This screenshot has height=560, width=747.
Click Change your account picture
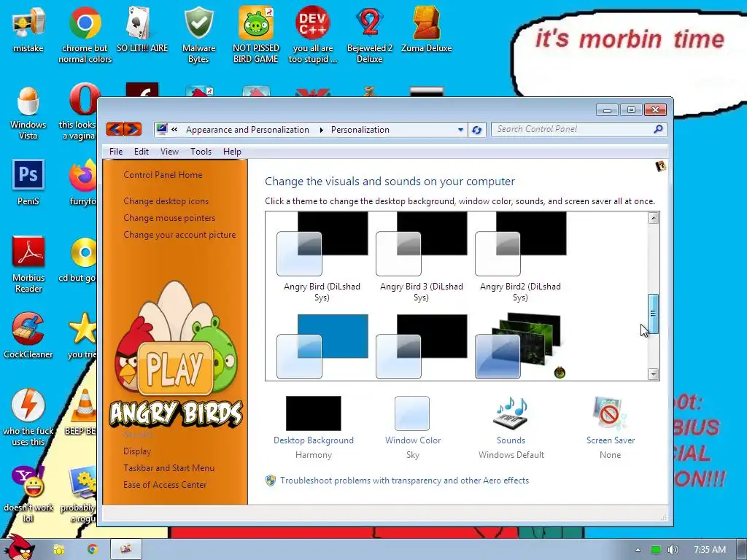pyautogui.click(x=179, y=235)
